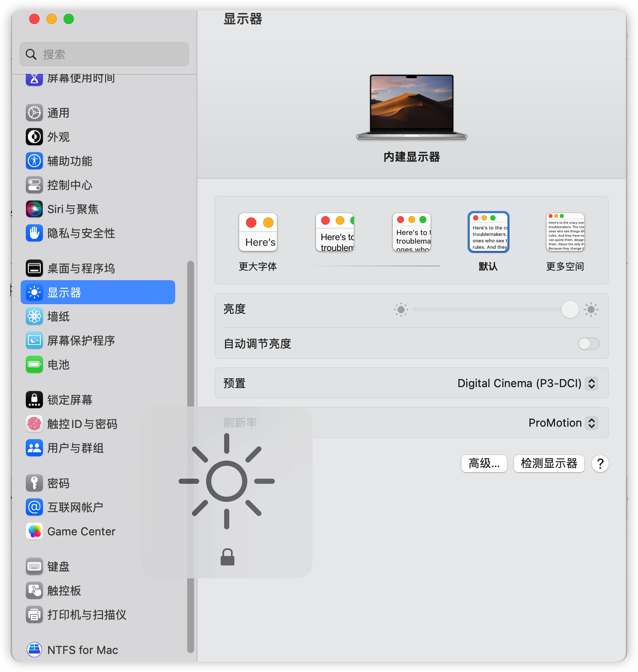
Task: Click the Game Center bubbles icon
Action: pos(34,531)
